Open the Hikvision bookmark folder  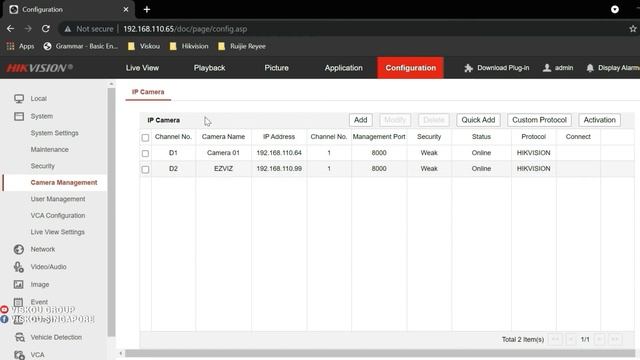tap(189, 46)
